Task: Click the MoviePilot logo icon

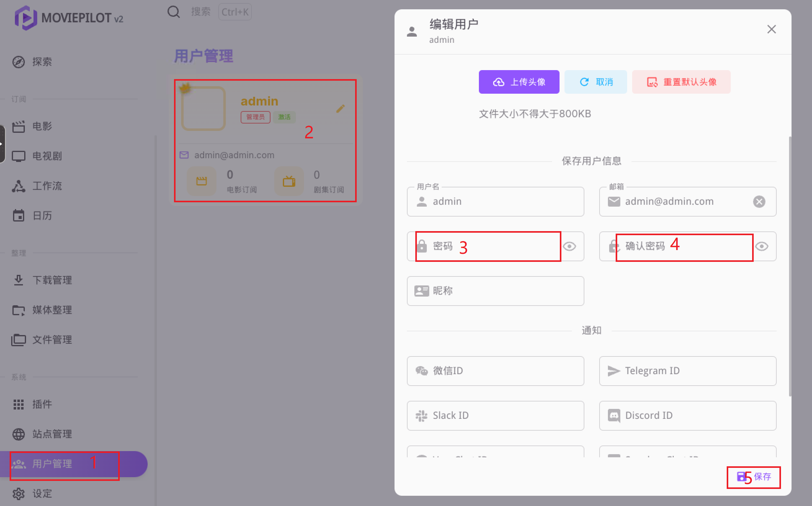Action: pos(25,18)
